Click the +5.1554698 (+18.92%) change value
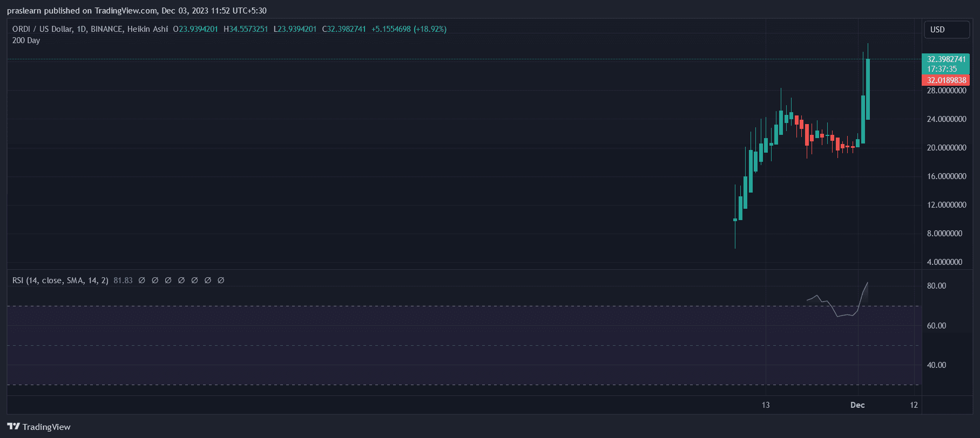Screen dimensions: 980x438 409,29
